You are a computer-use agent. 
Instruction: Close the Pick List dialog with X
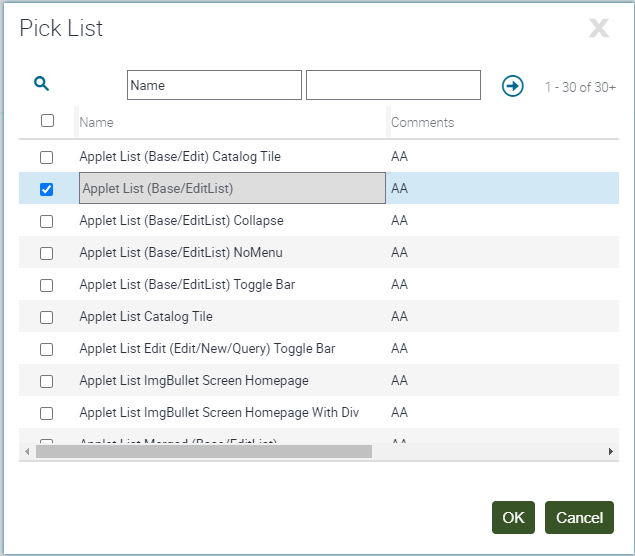pyautogui.click(x=598, y=28)
